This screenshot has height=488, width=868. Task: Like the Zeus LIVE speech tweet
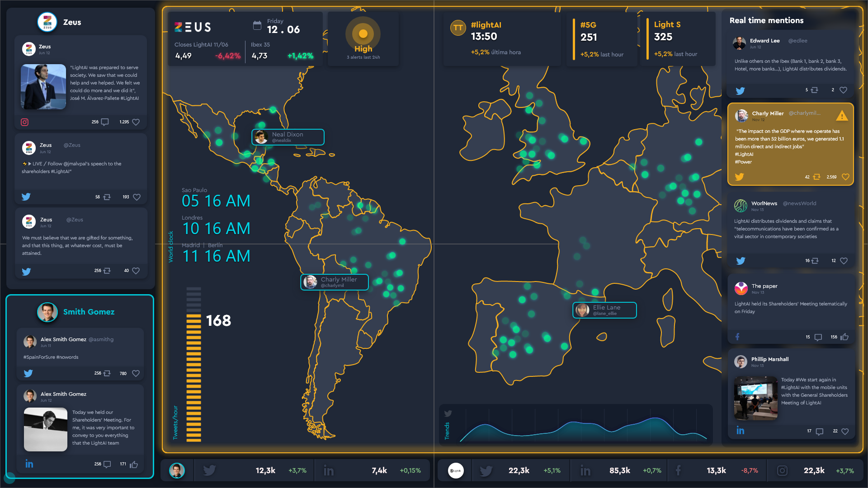pyautogui.click(x=137, y=197)
